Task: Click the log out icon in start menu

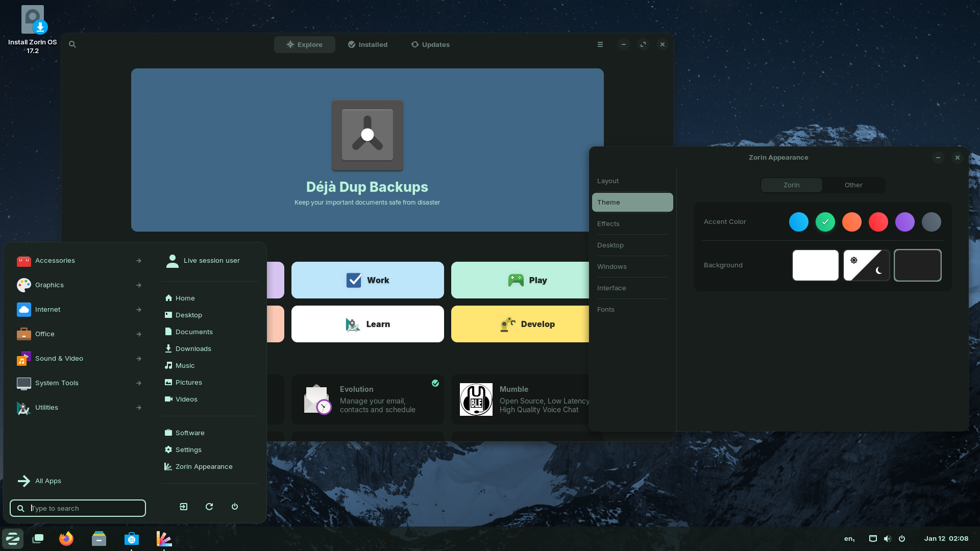Action: point(184,507)
